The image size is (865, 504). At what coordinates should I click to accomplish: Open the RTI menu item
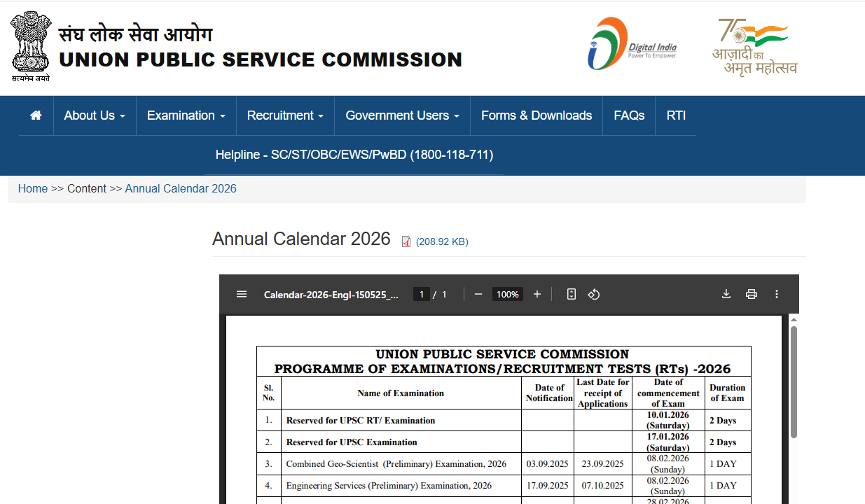pyautogui.click(x=676, y=115)
